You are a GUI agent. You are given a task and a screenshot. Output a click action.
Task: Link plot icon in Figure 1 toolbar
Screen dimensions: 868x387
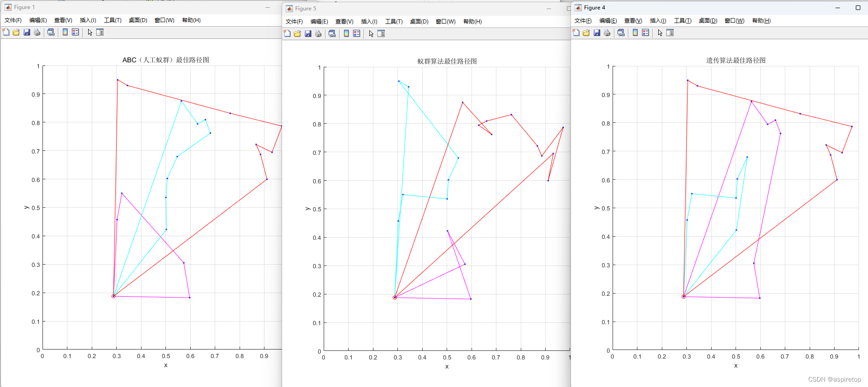51,32
